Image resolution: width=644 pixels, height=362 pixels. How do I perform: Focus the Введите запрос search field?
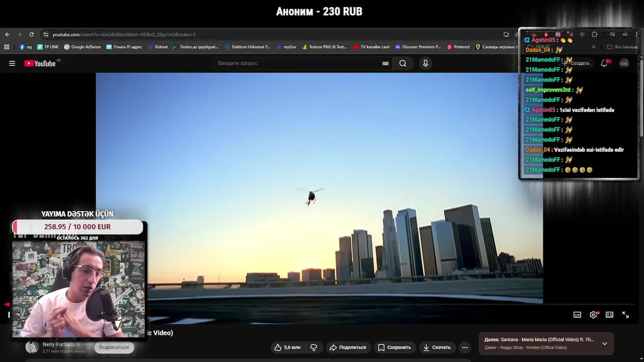297,63
